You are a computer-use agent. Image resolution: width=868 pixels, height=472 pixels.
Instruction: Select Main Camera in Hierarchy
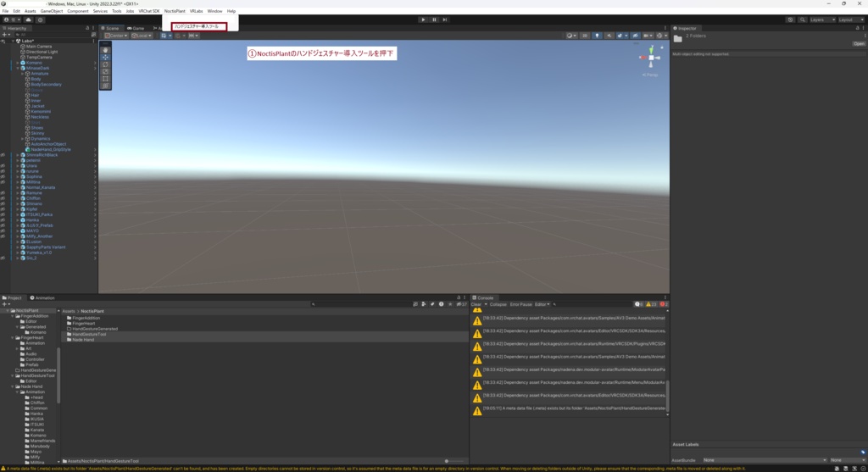(x=38, y=47)
